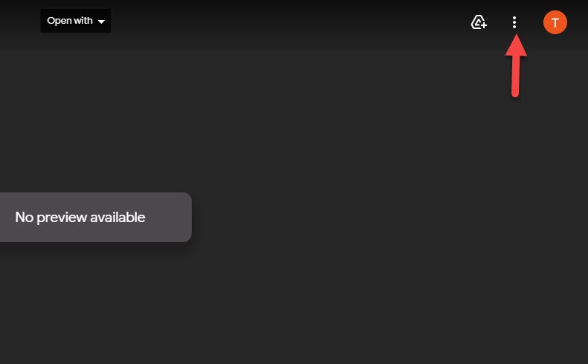This screenshot has width=588, height=364.
Task: Click the Drive logo with plus sign
Action: point(479,22)
